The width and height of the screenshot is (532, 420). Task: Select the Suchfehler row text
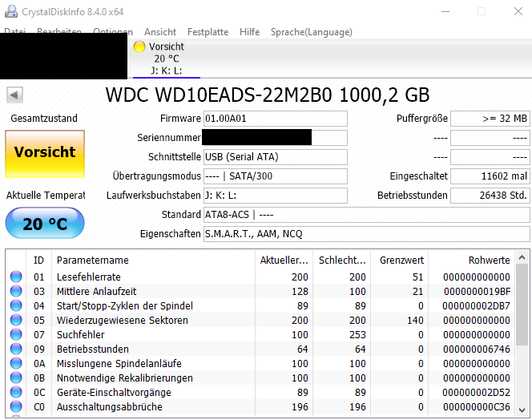coord(80,335)
